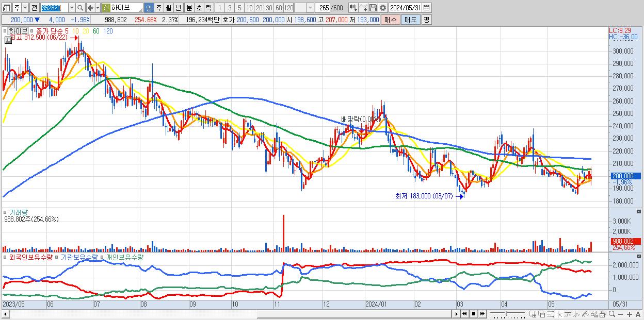Click the small grid icon under 하이브 label
The width and height of the screenshot is (644, 320).
[x=8, y=40]
